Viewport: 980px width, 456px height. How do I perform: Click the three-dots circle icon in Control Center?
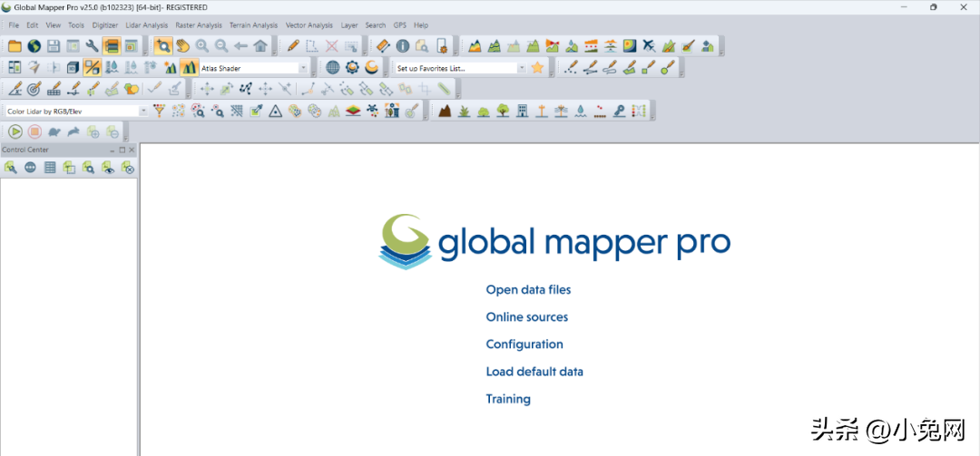click(x=31, y=168)
